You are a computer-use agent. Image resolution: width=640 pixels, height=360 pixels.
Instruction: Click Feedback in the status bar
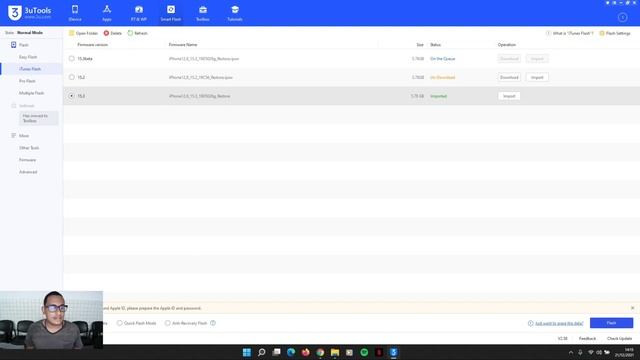(587, 338)
